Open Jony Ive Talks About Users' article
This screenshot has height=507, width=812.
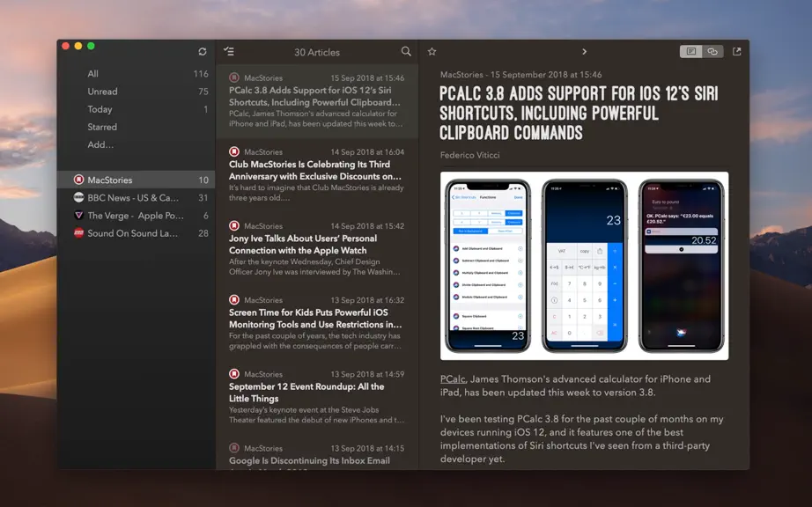[x=317, y=249]
